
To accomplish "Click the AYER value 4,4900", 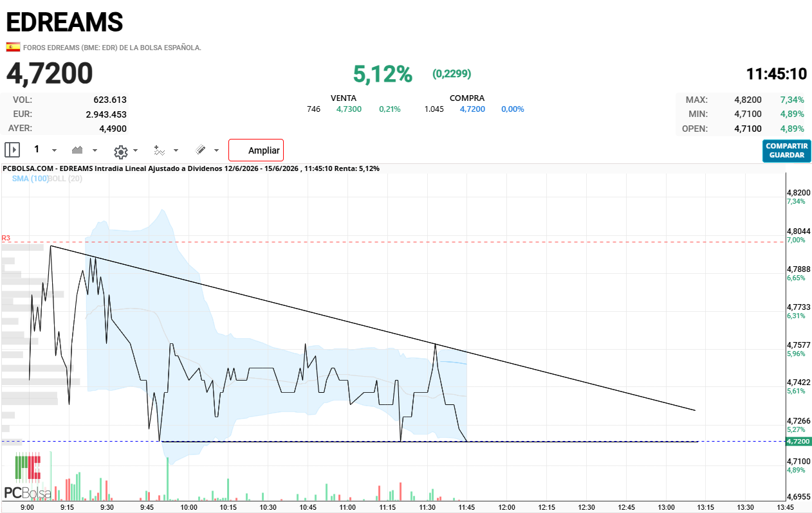I will pyautogui.click(x=113, y=128).
